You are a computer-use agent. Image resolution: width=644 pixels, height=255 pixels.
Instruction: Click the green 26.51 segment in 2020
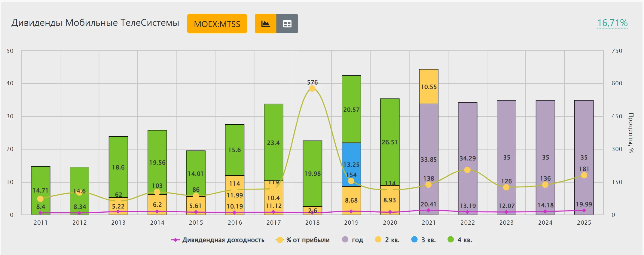(x=390, y=142)
